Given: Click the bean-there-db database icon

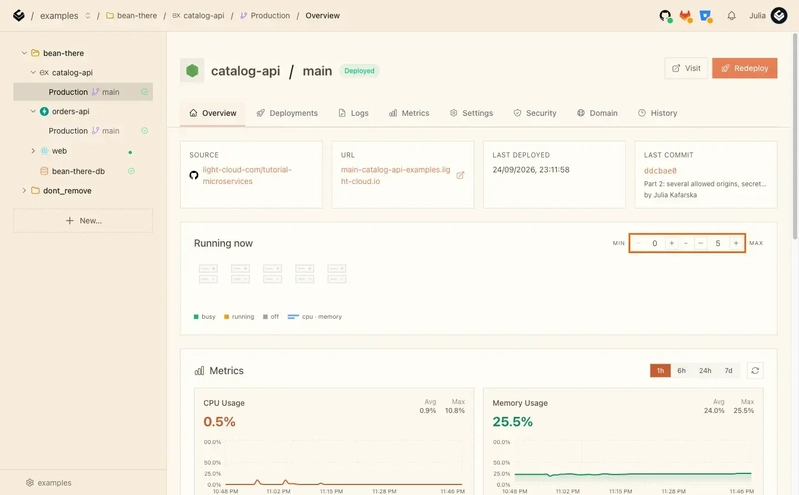Looking at the screenshot, I should pos(44,171).
